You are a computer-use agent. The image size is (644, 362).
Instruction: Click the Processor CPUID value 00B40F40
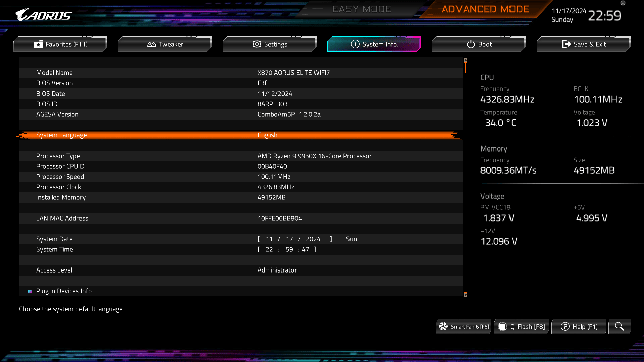(272, 166)
